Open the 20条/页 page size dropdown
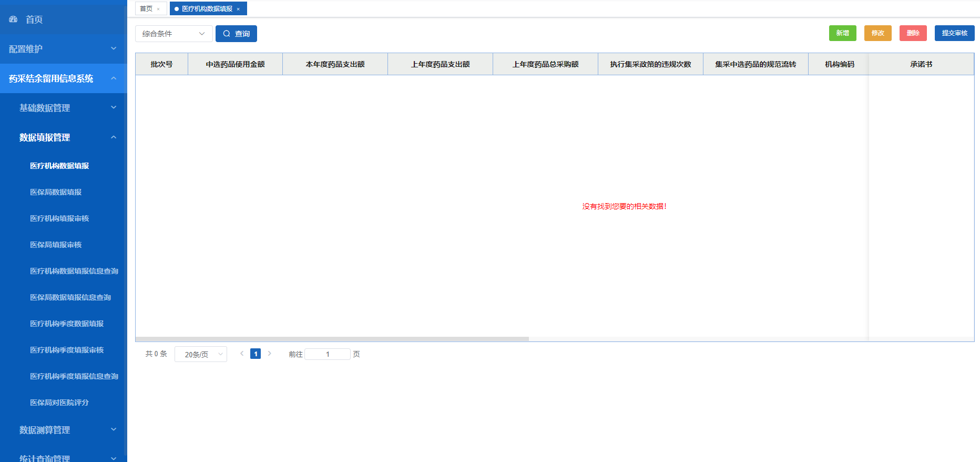 (201, 354)
